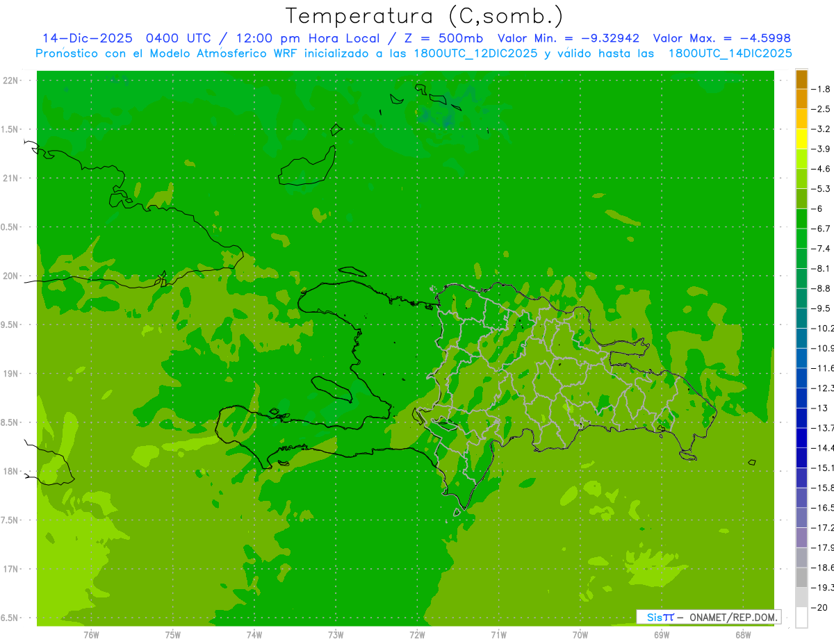Click the "-4.6" colorbar label

tap(821, 169)
